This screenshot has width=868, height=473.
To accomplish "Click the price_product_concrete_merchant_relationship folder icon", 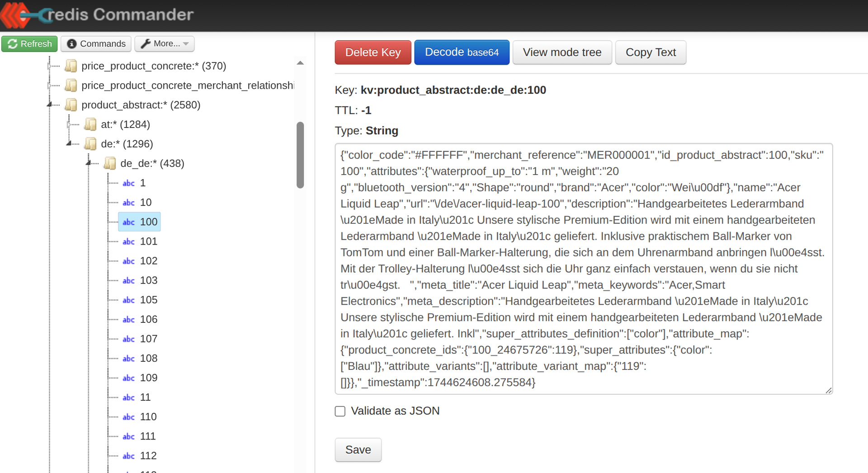I will point(71,85).
